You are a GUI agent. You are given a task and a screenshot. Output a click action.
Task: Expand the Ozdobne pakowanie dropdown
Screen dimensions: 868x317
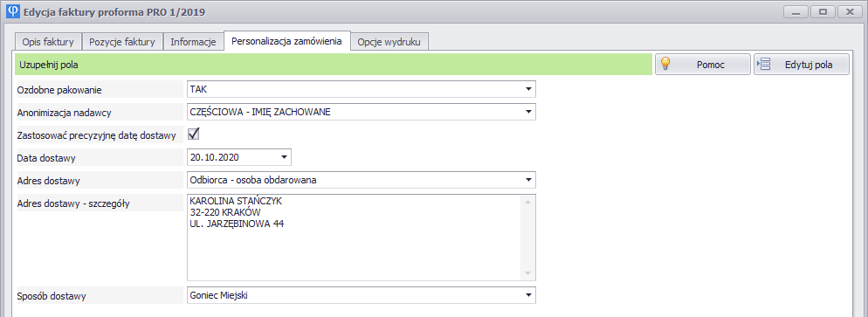pyautogui.click(x=528, y=89)
